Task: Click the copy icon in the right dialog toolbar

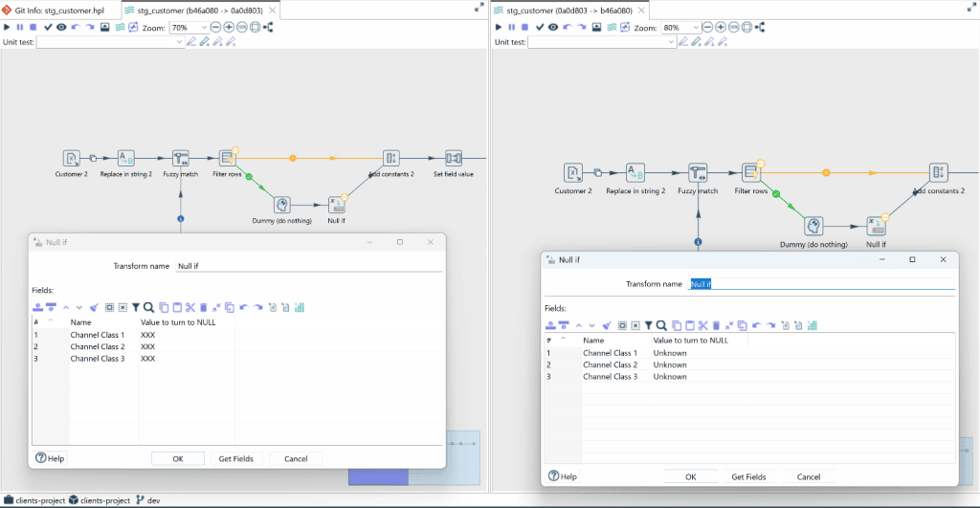Action: tap(677, 325)
